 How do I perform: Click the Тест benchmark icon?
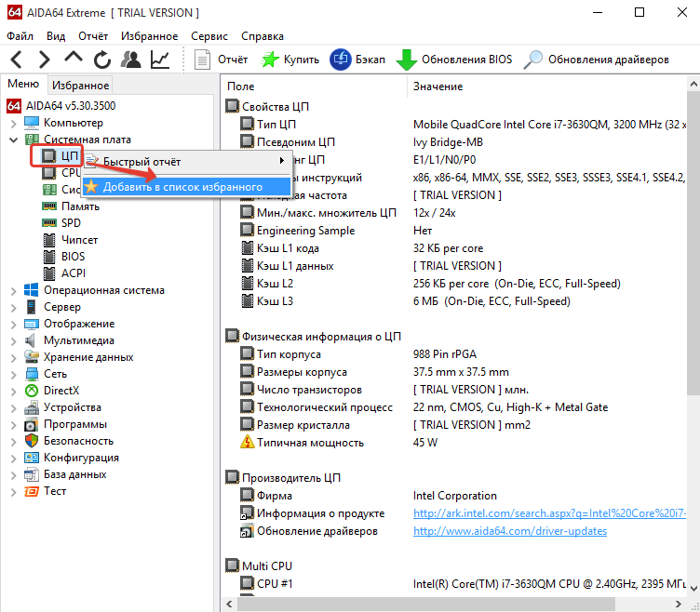(x=32, y=491)
